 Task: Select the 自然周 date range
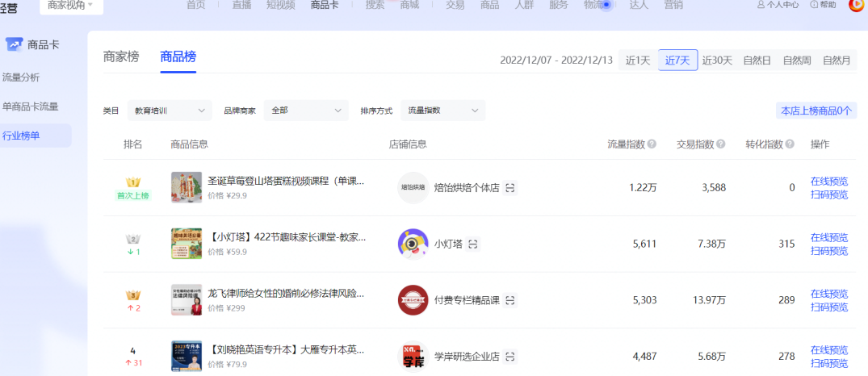(797, 61)
